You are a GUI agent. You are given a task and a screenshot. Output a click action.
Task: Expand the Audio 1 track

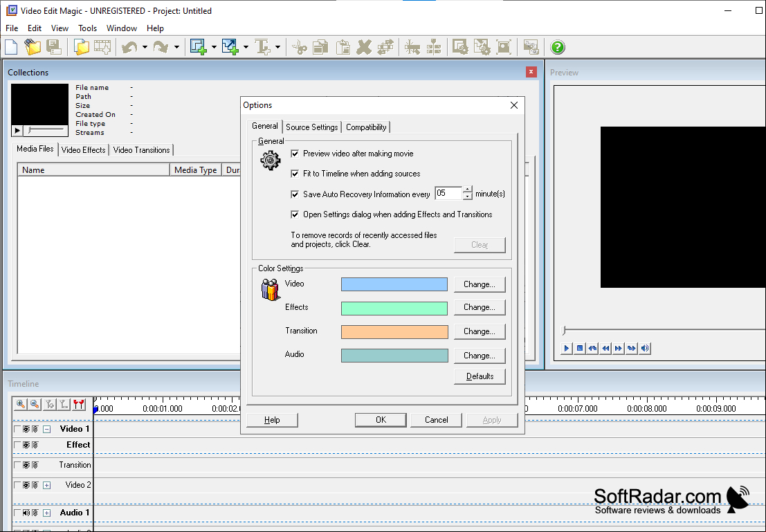pyautogui.click(x=47, y=513)
